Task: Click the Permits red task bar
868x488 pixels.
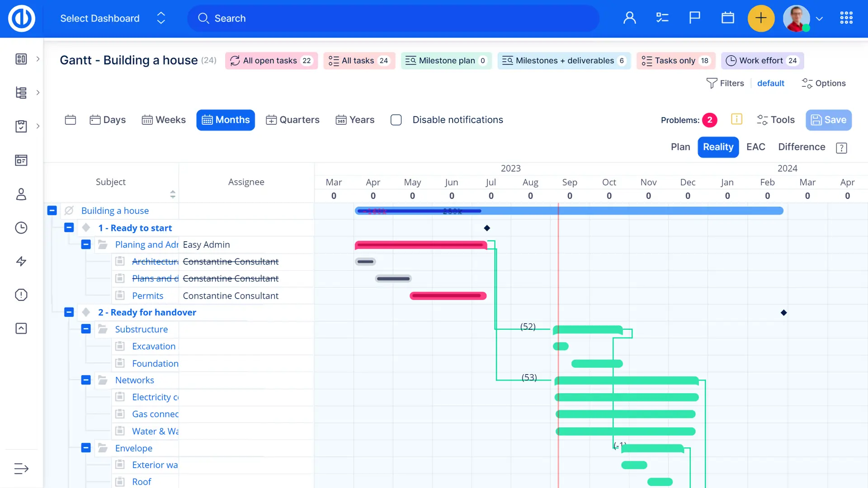Action: pos(448,296)
